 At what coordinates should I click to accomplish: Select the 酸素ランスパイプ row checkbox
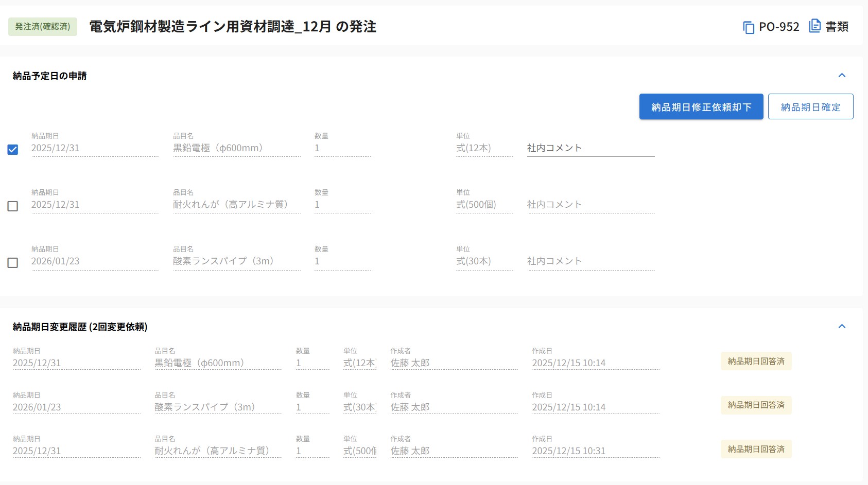(x=13, y=263)
